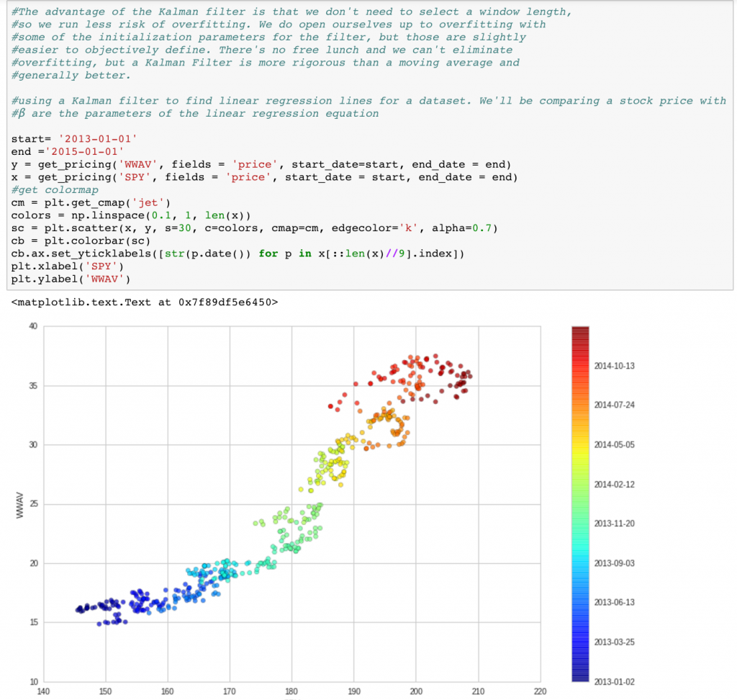Click the colors = np.linspace(0.1, 1, len(x)) line
Screen dimensions: 737x700
(131, 215)
